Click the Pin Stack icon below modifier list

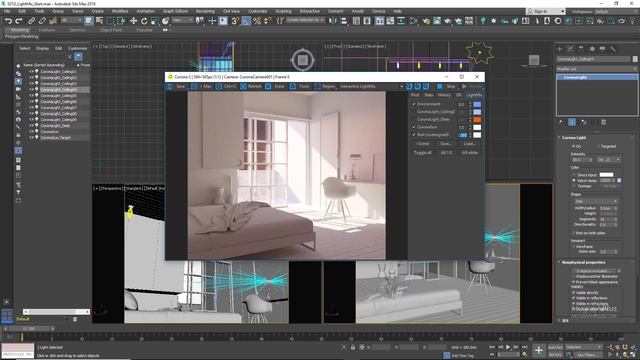[561, 122]
